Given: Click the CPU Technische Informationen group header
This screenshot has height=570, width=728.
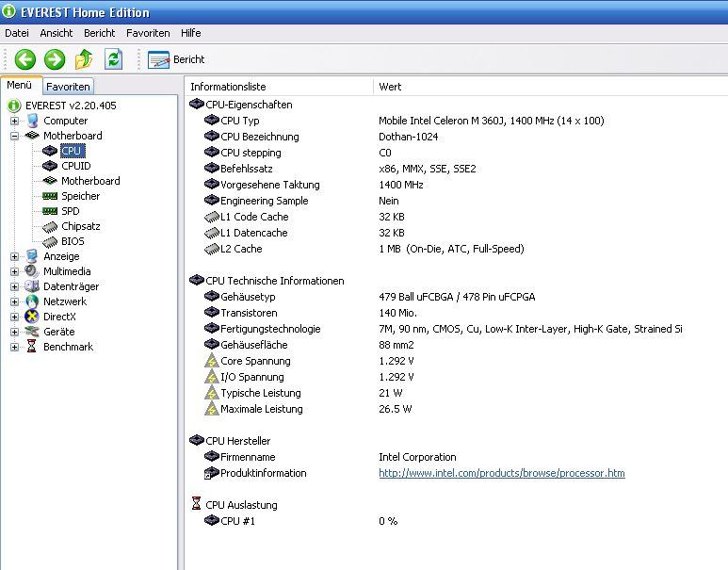Looking at the screenshot, I should [x=275, y=281].
